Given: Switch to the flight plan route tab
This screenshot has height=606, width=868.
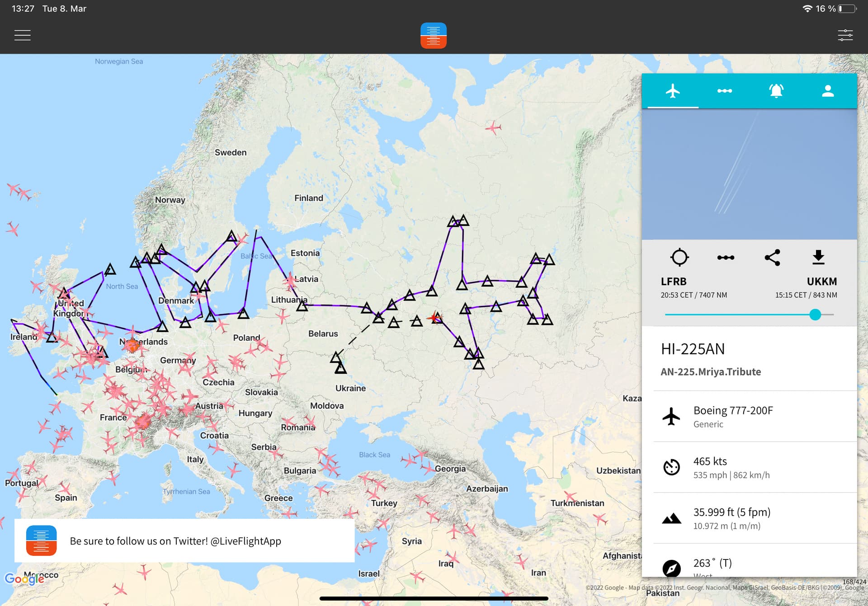Looking at the screenshot, I should click(x=724, y=91).
